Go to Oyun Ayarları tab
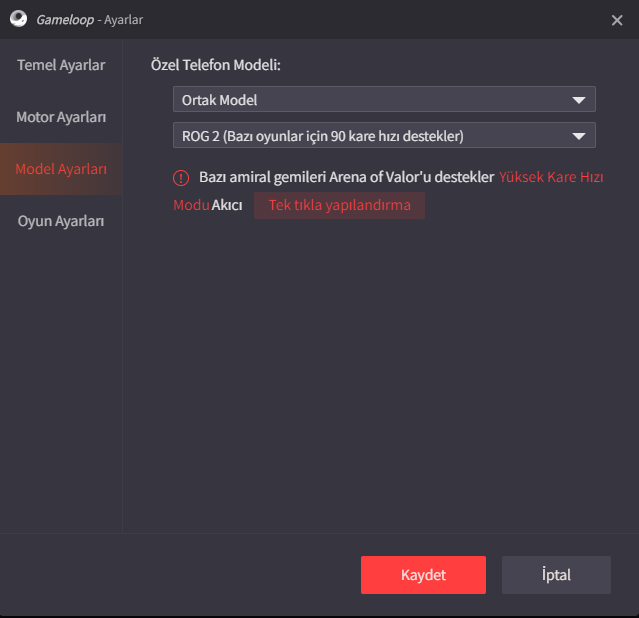The width and height of the screenshot is (639, 618). [x=61, y=221]
